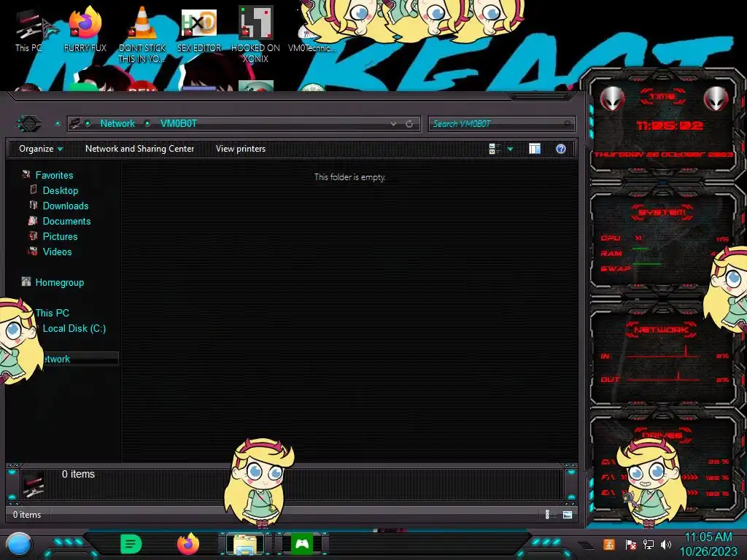
Task: Open the Action Center flag icon
Action: click(x=631, y=544)
